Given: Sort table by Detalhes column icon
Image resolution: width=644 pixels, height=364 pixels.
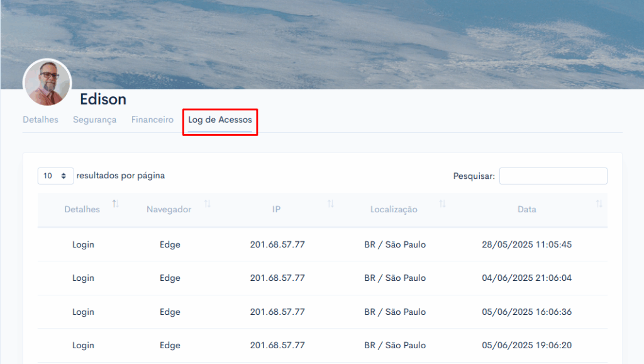Looking at the screenshot, I should tap(116, 203).
